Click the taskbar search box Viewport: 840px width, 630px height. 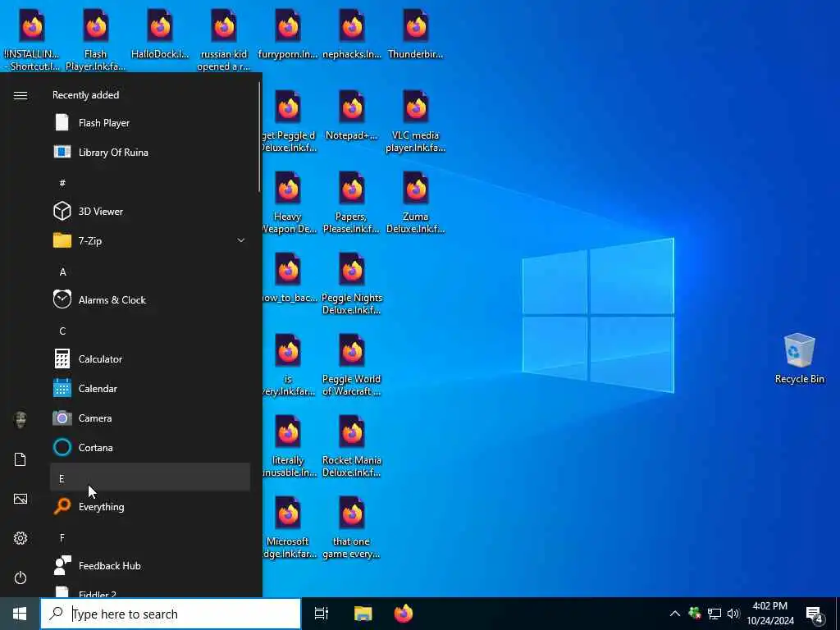point(171,614)
